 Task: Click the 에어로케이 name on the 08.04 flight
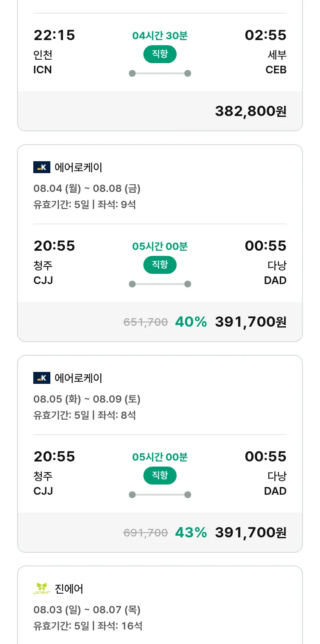[79, 167]
